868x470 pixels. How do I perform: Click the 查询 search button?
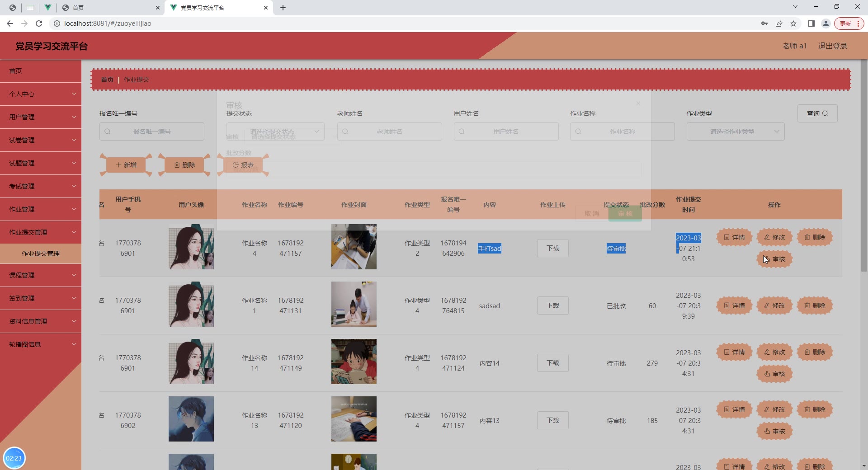point(817,113)
